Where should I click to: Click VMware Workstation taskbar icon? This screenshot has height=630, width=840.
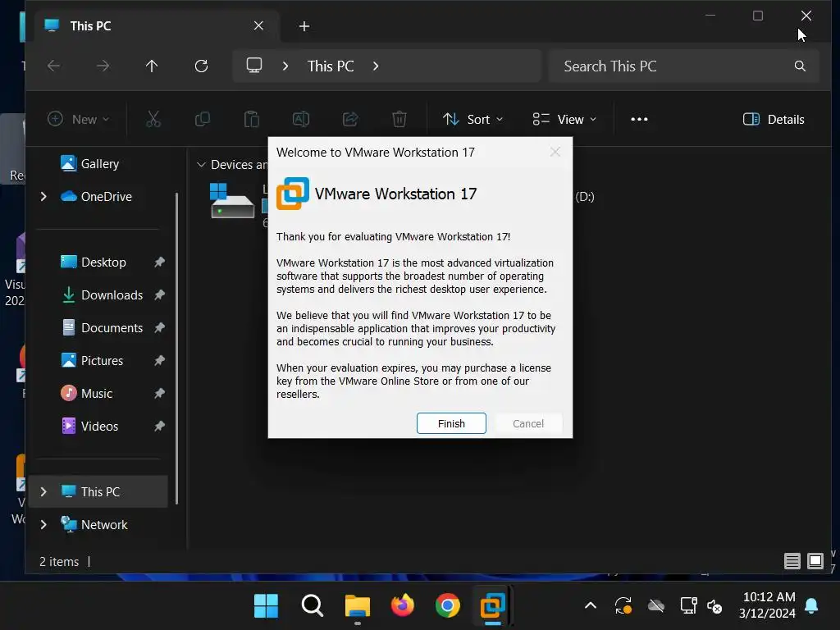pos(493,606)
